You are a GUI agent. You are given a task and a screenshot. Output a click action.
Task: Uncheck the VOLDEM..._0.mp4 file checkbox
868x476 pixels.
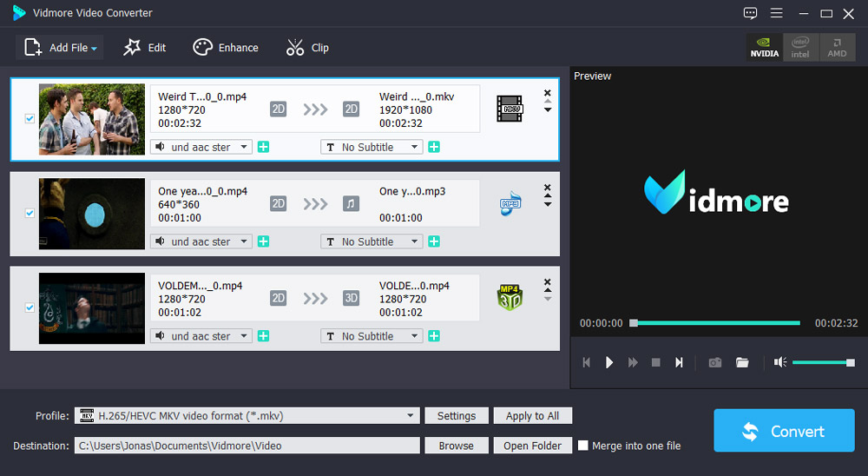pos(30,307)
